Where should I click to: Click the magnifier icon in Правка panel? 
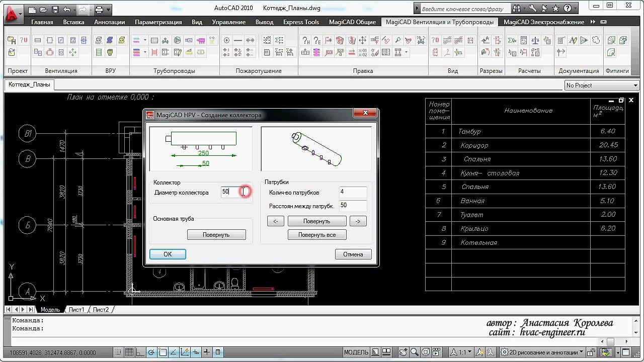coord(397,41)
